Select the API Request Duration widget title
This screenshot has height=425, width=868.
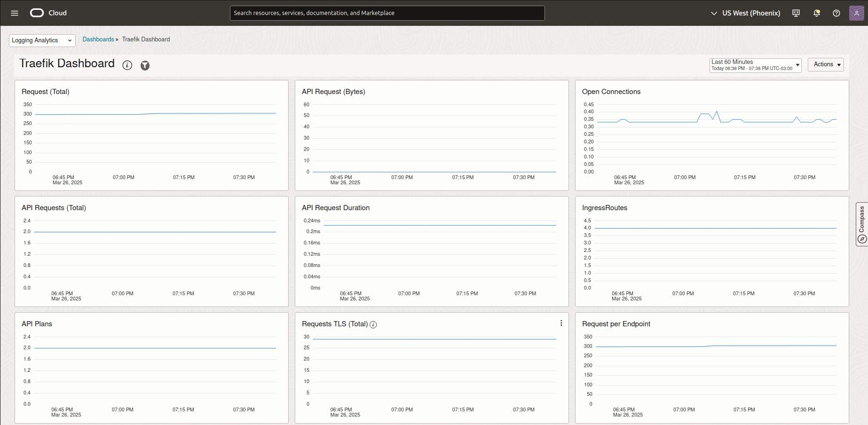coord(335,208)
